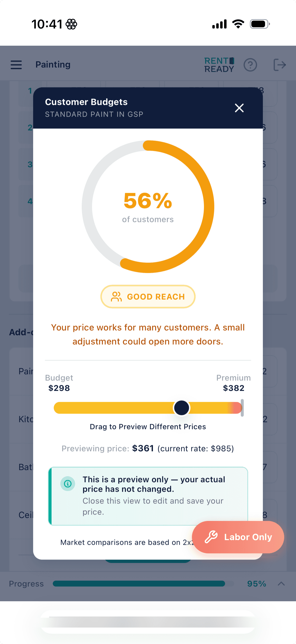Move the price preview slider handle
296x644 pixels.
click(x=182, y=408)
